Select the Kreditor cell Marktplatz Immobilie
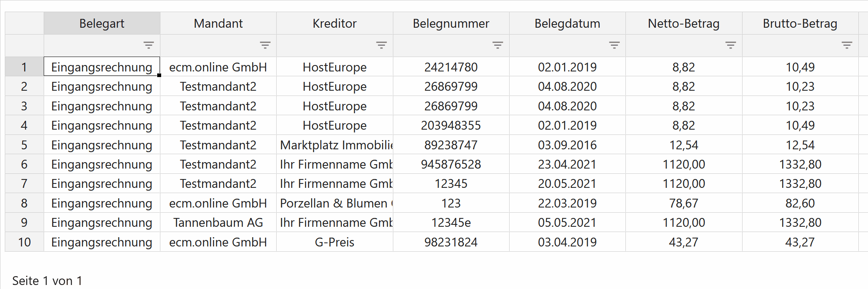The height and width of the screenshot is (289, 868). (335, 144)
